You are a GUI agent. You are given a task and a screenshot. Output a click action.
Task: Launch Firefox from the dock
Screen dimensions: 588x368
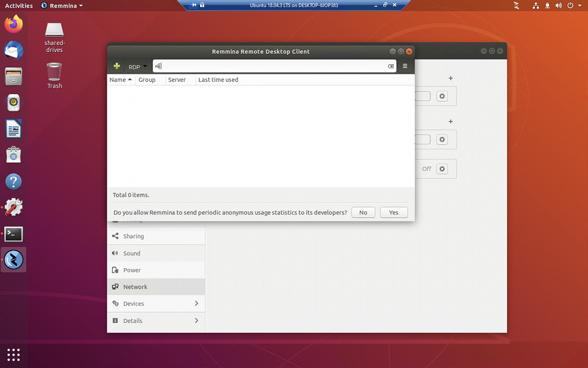click(13, 25)
